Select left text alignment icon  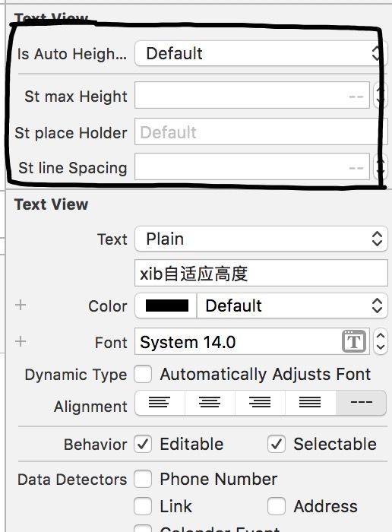coord(160,402)
